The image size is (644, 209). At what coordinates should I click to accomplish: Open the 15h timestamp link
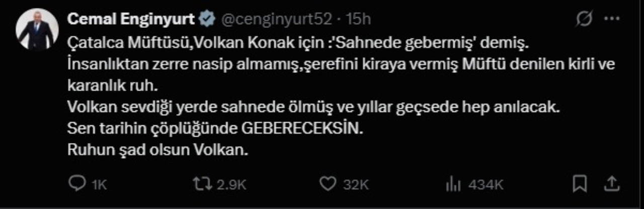point(359,20)
